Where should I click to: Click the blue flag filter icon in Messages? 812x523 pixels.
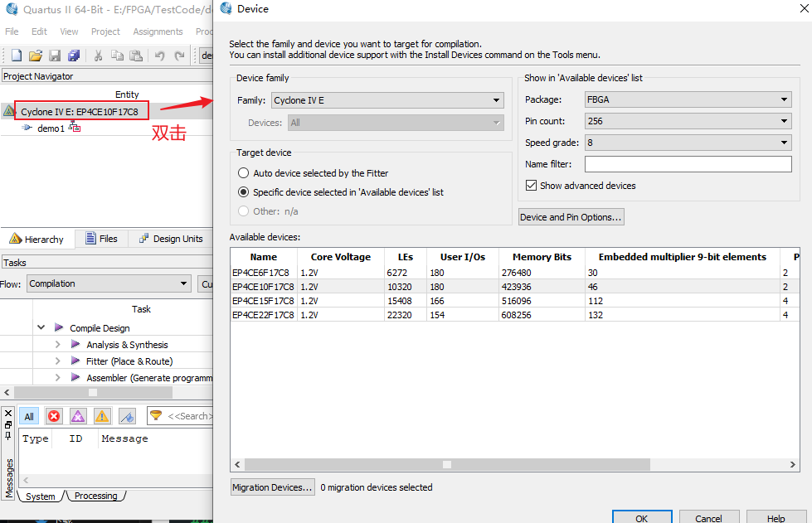pos(127,416)
